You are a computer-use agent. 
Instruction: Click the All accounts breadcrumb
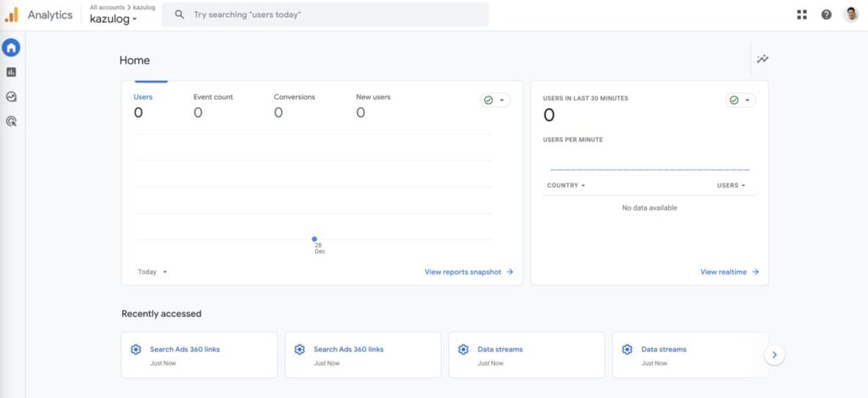click(108, 8)
